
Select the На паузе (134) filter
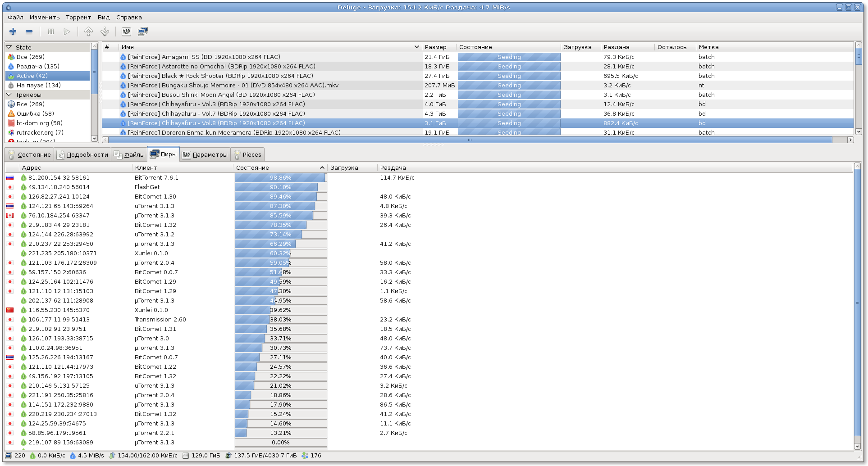click(x=38, y=85)
